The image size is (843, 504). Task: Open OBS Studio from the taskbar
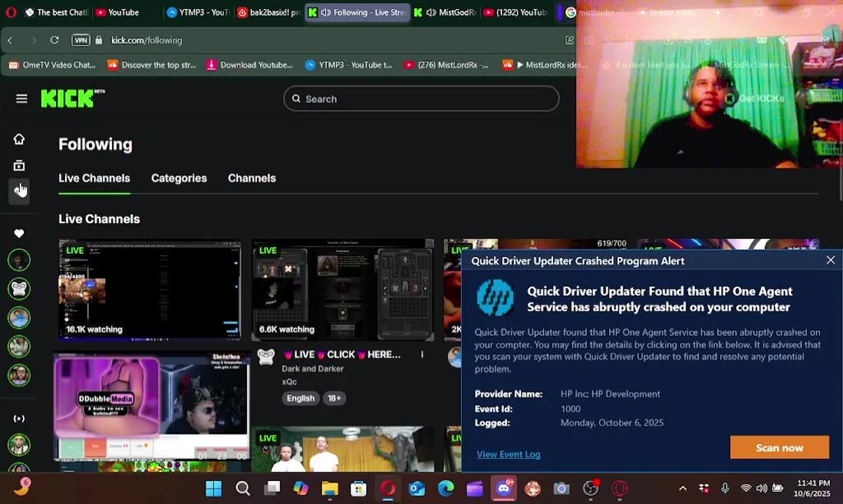pyautogui.click(x=591, y=489)
